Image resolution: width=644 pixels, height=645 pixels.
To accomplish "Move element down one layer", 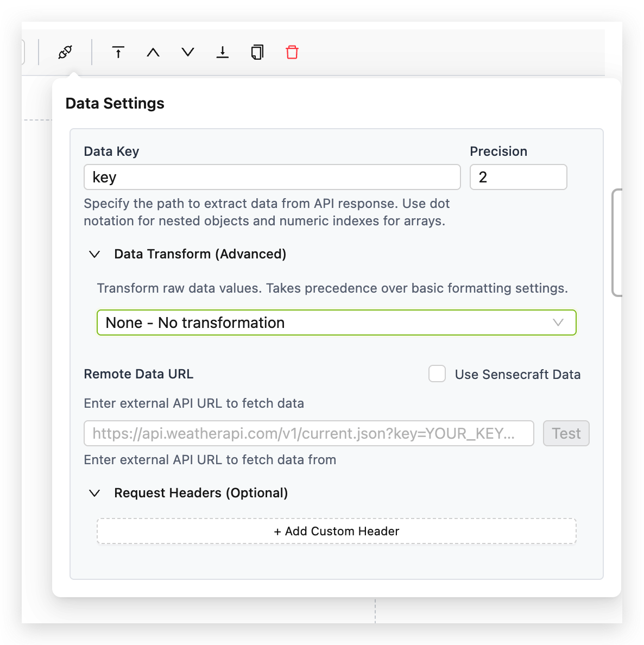I will coord(188,52).
